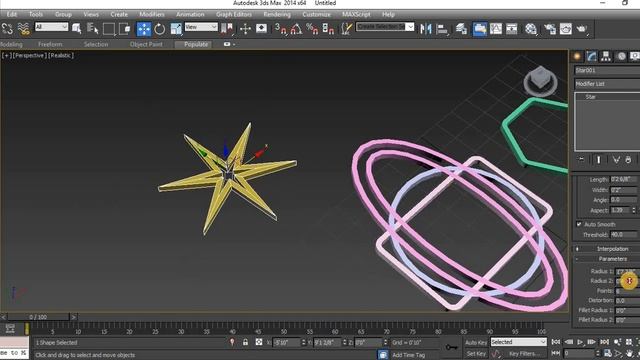
Task: Switch to the Populate ribbon tab
Action: click(x=196, y=44)
